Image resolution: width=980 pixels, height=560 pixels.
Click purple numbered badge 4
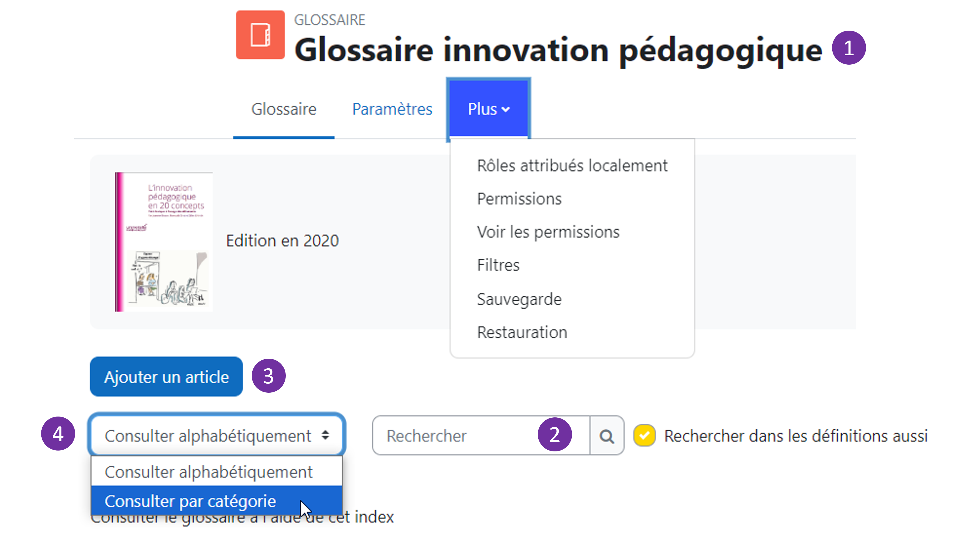pos(58,434)
